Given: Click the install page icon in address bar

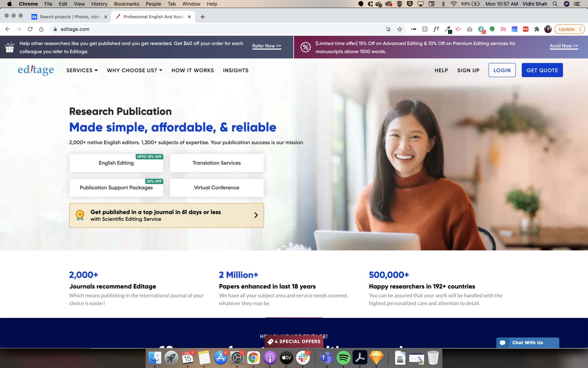Looking at the screenshot, I should coord(388,29).
